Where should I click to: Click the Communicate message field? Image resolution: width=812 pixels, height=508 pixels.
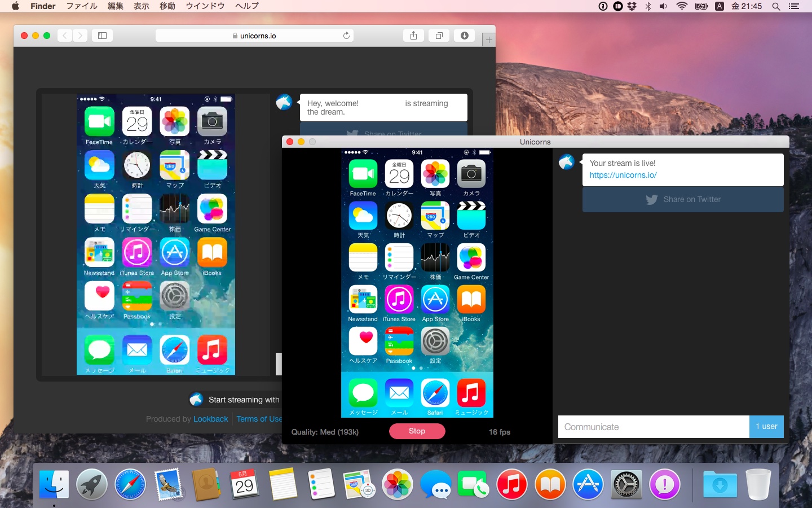654,427
